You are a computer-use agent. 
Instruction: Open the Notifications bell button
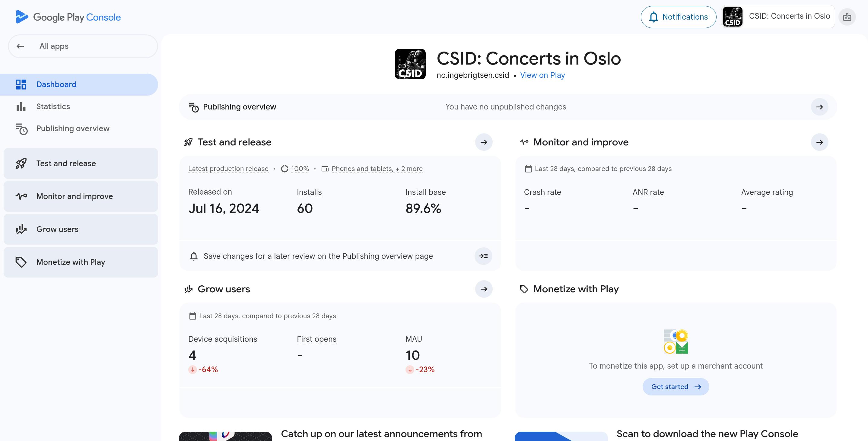pos(678,17)
